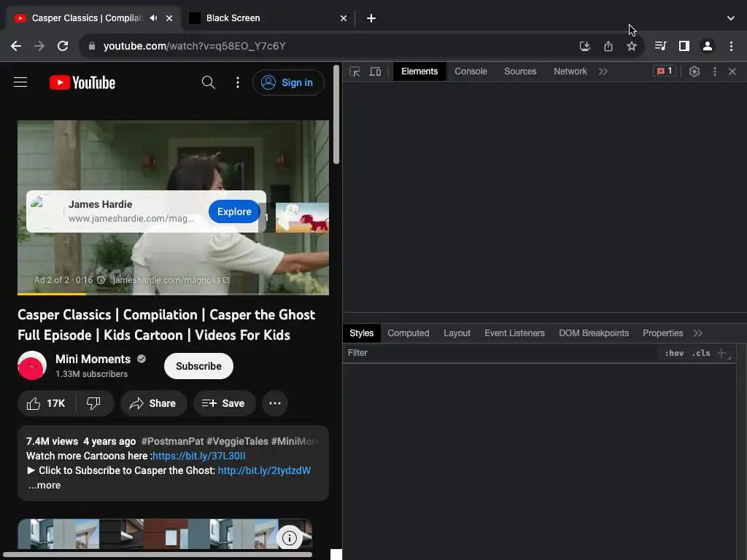Show more DevTools tabs chevron
The height and width of the screenshot is (560, 747).
pos(603,71)
